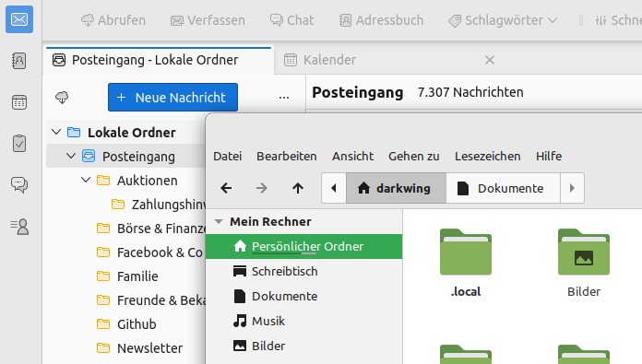This screenshot has height=364, width=642.
Task: Open the Schlagwörter dropdown
Action: click(503, 20)
